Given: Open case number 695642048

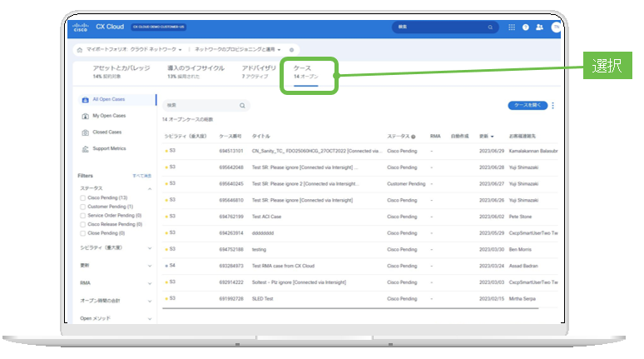Looking at the screenshot, I should [x=230, y=167].
